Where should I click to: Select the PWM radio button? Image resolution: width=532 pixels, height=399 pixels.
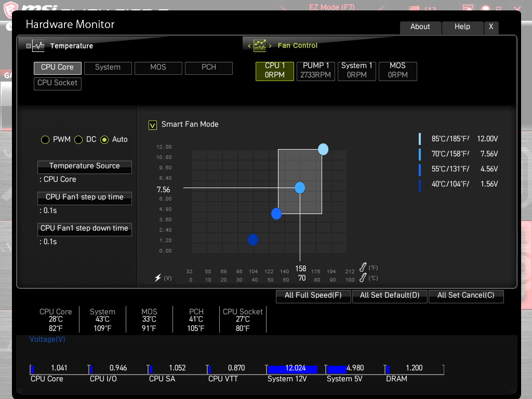coord(45,139)
